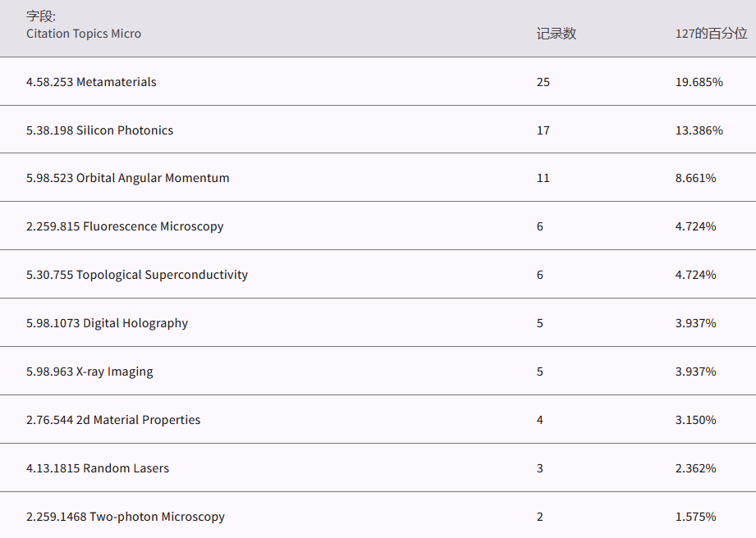Viewport: 756px width, 538px height.
Task: Click the 1.575% value for Two-photon Microscopy
Action: (695, 517)
